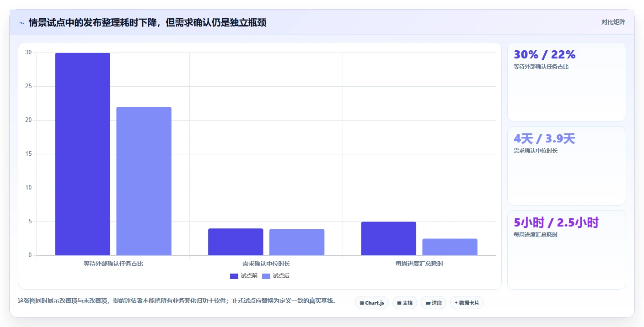Viewport: 644px width, 327px height.
Task: Click the card caption 每周进度汇总耗时
Action: point(536,235)
